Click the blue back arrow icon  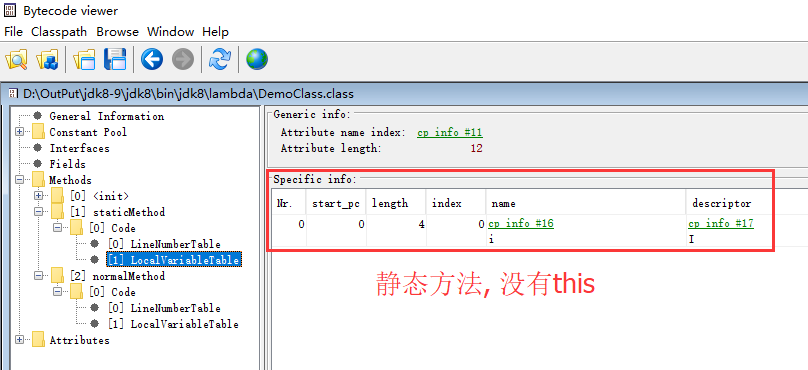(152, 60)
